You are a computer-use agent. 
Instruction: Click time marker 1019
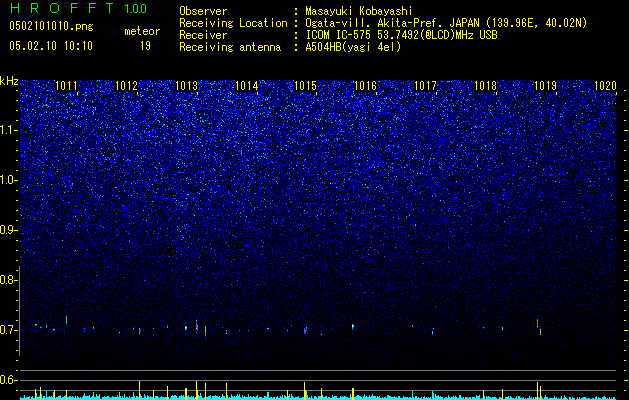[546, 86]
